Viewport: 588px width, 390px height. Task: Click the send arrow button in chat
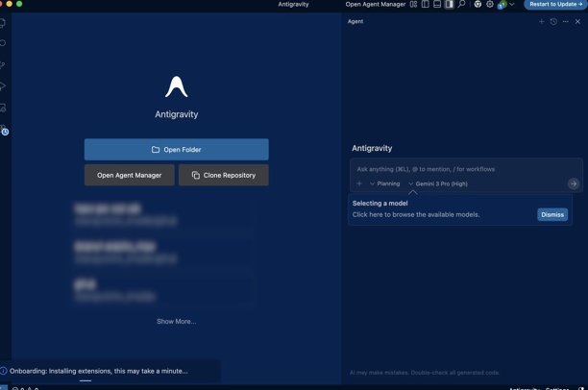coord(573,183)
